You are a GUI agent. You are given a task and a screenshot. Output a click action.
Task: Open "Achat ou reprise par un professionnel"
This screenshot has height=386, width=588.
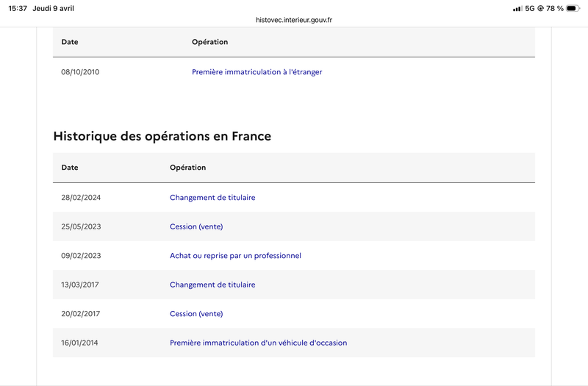235,255
